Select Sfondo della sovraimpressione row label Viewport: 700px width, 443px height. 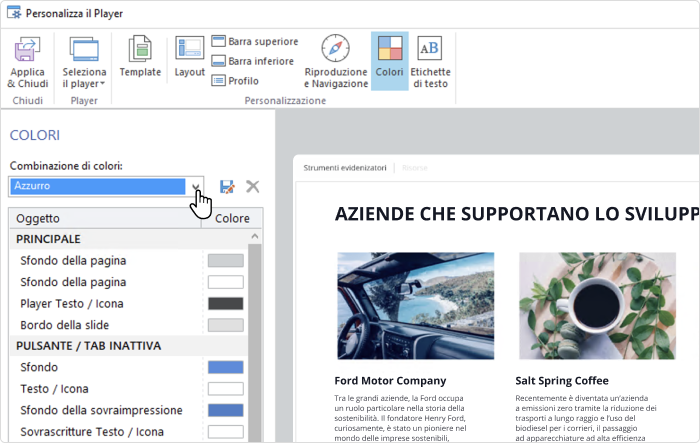[x=101, y=410]
